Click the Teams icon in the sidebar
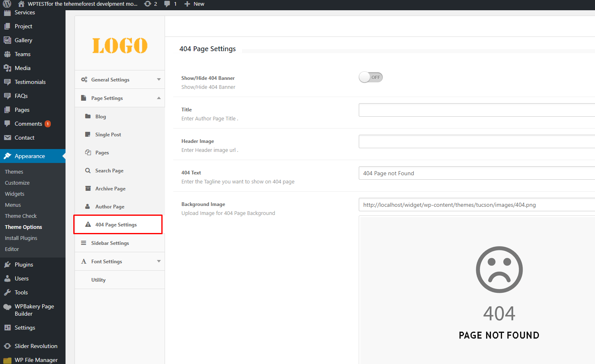 coord(7,54)
